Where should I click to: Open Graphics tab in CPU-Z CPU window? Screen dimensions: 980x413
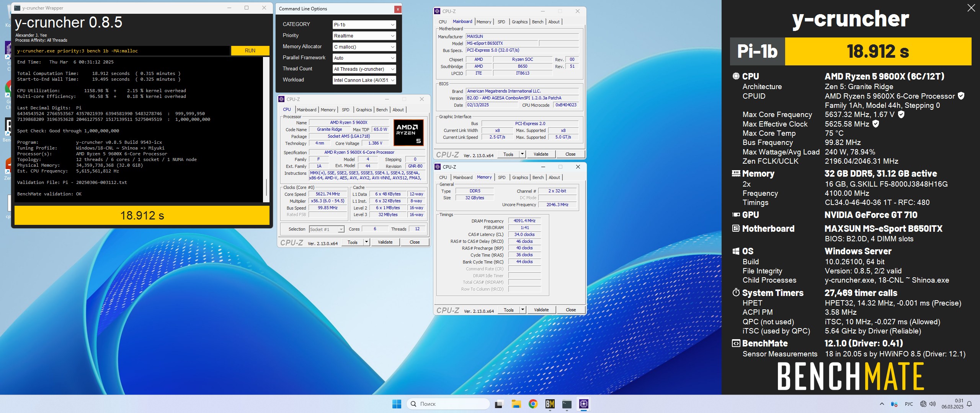point(364,110)
